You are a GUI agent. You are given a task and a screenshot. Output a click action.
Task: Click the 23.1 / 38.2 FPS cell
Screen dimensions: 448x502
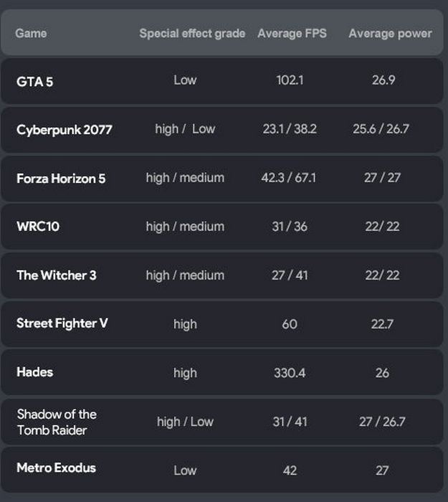pyautogui.click(x=290, y=129)
